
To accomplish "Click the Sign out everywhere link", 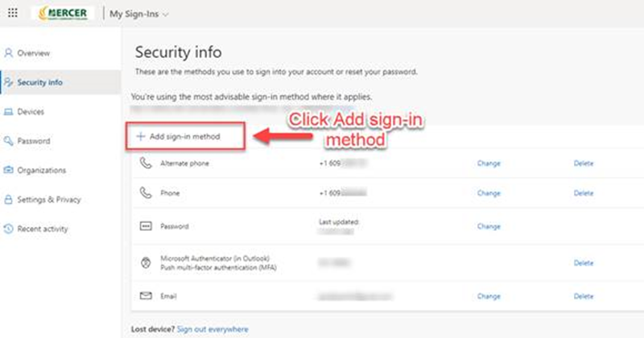I will [213, 329].
